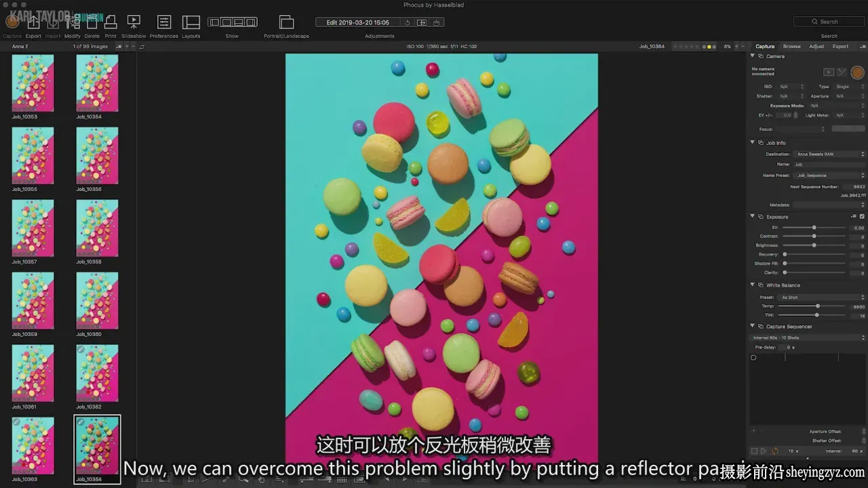The image size is (868, 488).
Task: Select thumbnail Job_10353
Action: [33, 83]
